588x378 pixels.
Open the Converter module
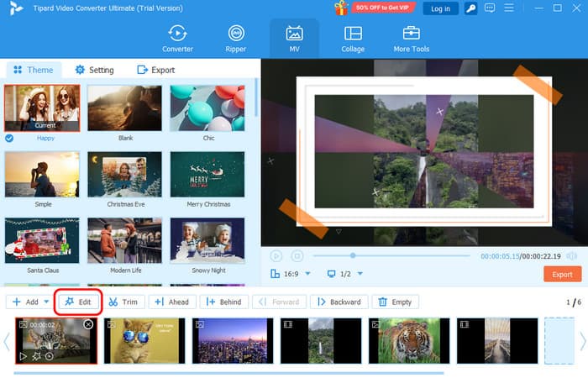click(x=177, y=38)
